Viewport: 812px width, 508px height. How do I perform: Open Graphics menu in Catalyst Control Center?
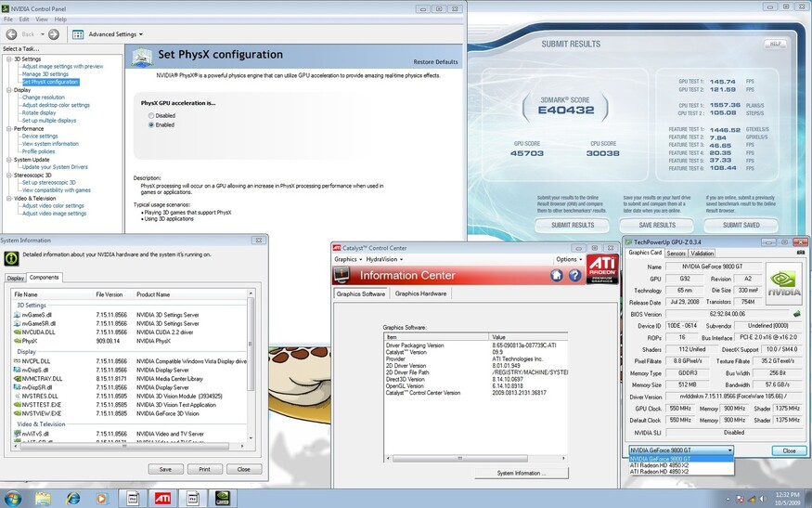(348, 259)
